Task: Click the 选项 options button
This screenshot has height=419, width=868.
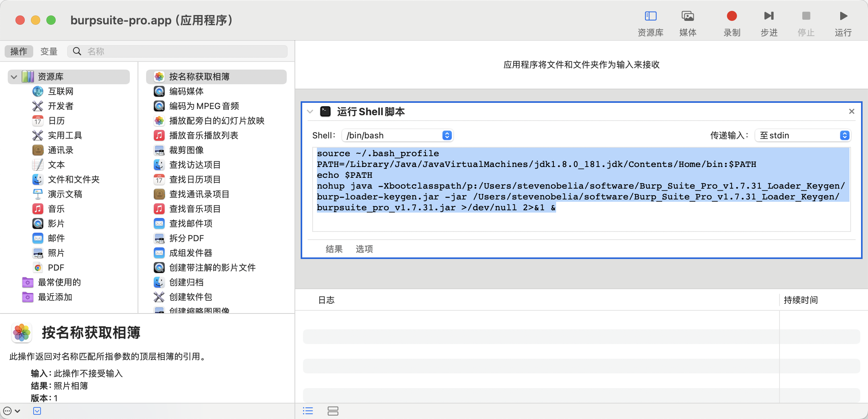Action: tap(364, 249)
